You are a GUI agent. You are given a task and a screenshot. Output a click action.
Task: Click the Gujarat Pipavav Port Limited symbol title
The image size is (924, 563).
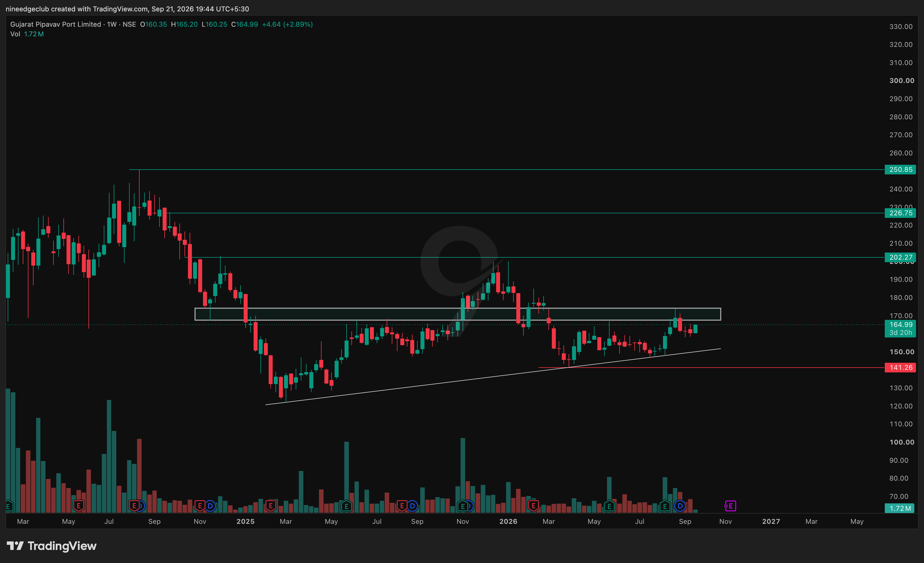(55, 24)
